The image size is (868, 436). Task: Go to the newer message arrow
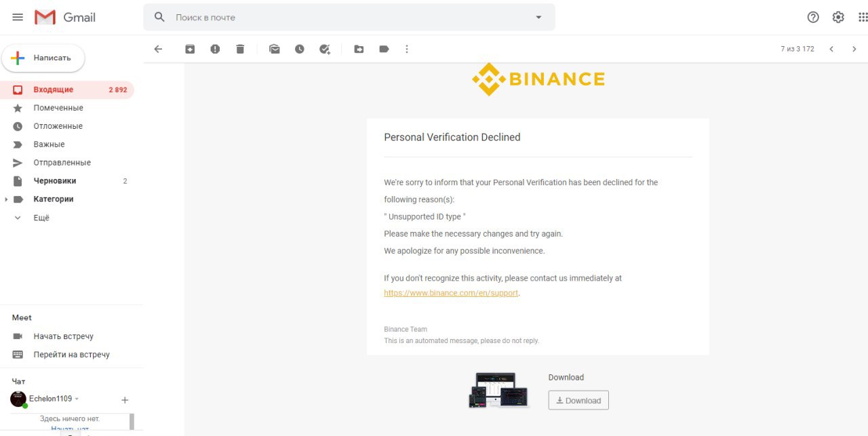click(831, 49)
